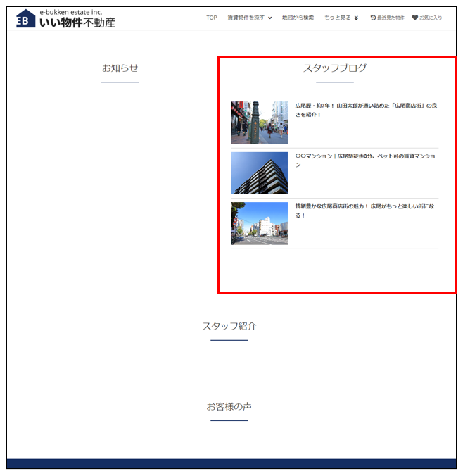Open the shopping street lamppost thumbnail
Screen dimensions: 463x476
pos(259,123)
